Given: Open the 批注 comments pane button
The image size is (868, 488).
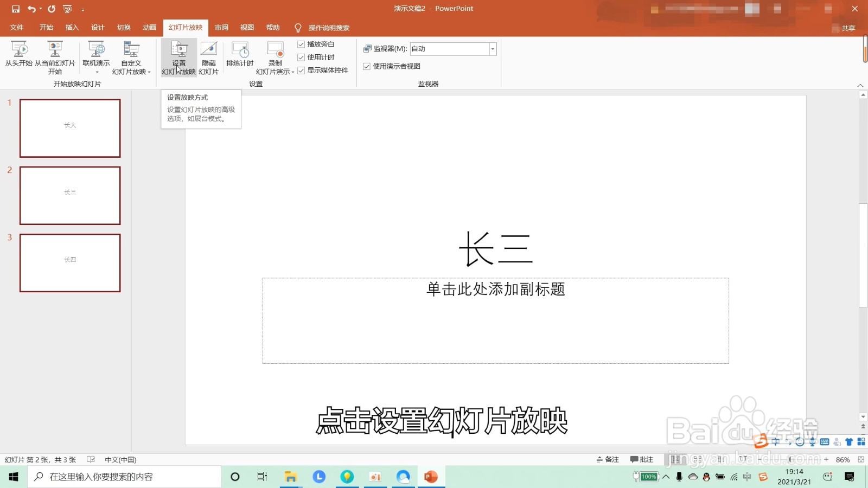Looking at the screenshot, I should coord(642,459).
